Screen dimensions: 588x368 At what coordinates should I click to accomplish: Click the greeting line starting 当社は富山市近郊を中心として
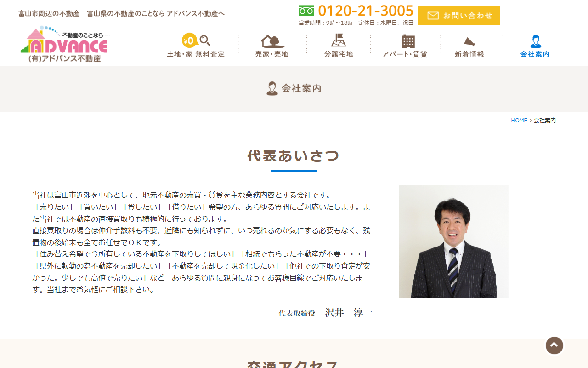point(182,195)
